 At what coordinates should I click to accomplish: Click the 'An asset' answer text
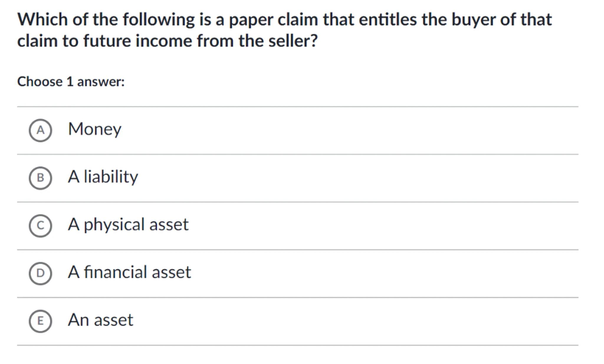[100, 320]
